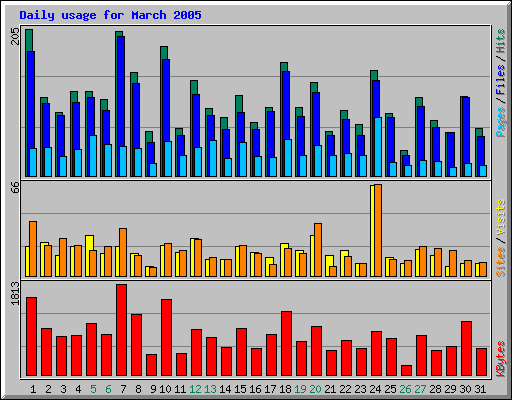The image size is (512, 400).
Task: Click the blue Files bar on day 18
Action: pyautogui.click(x=286, y=106)
